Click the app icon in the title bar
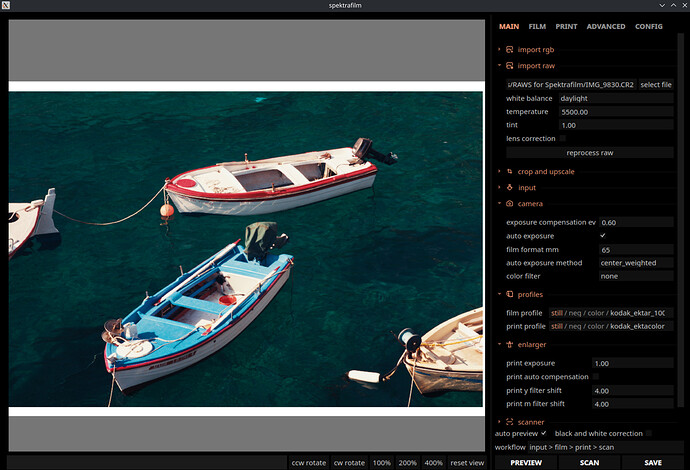The width and height of the screenshot is (690, 470). point(6,5)
